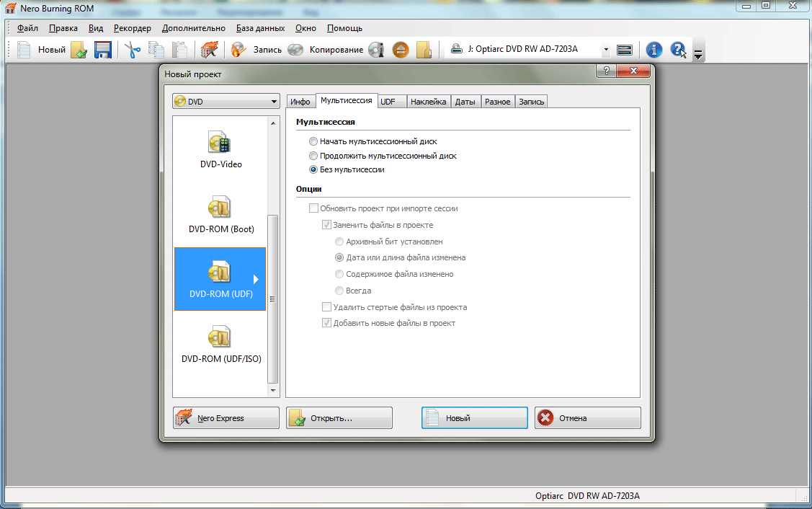Select the DVD-ROM (Boot) project type
Screen dimensions: 812x509
(x=220, y=215)
